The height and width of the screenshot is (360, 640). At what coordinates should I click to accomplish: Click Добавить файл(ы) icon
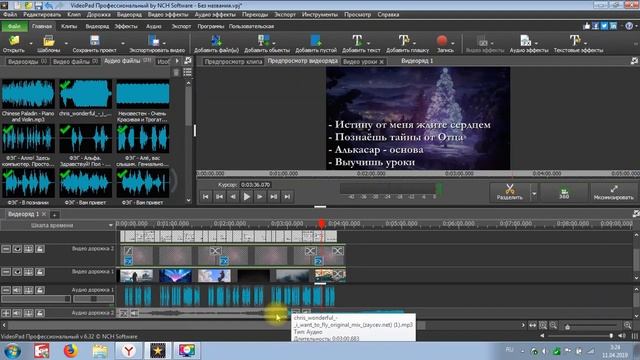tap(216, 40)
